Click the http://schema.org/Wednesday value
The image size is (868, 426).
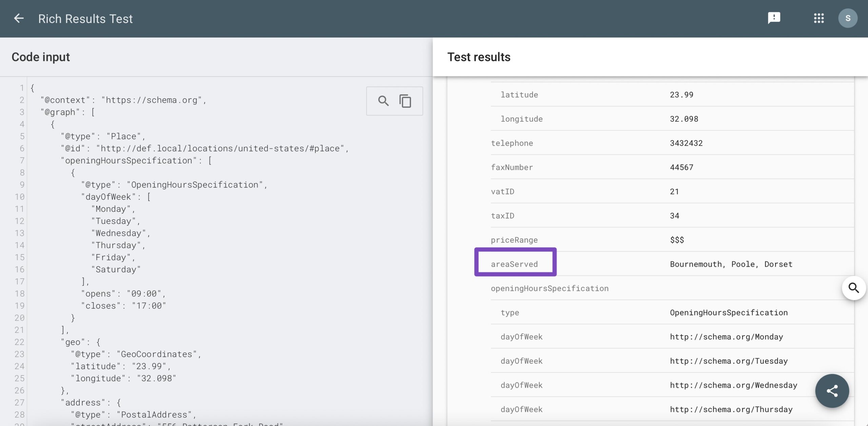[733, 385]
